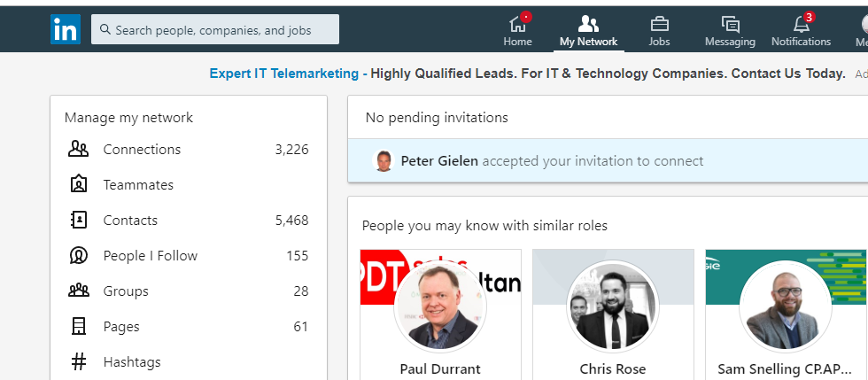Select the My Network tab
The height and width of the screenshot is (380, 868).
588,30
